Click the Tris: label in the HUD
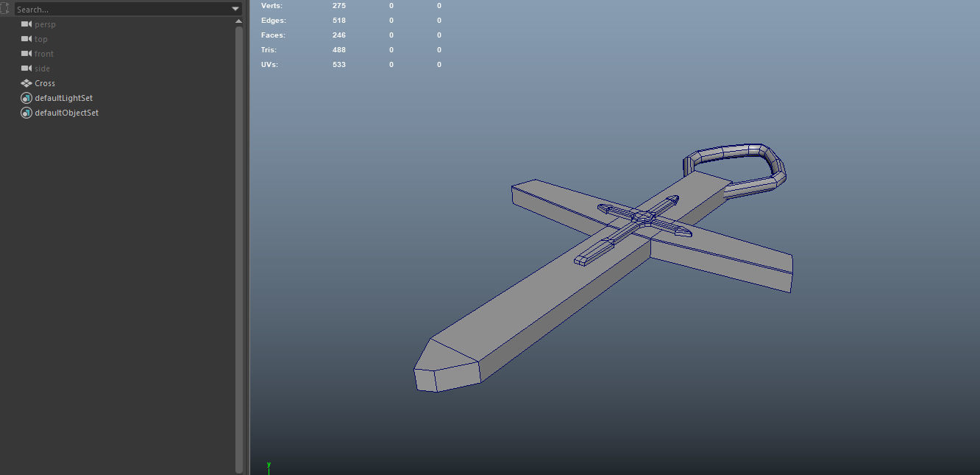 tap(269, 50)
